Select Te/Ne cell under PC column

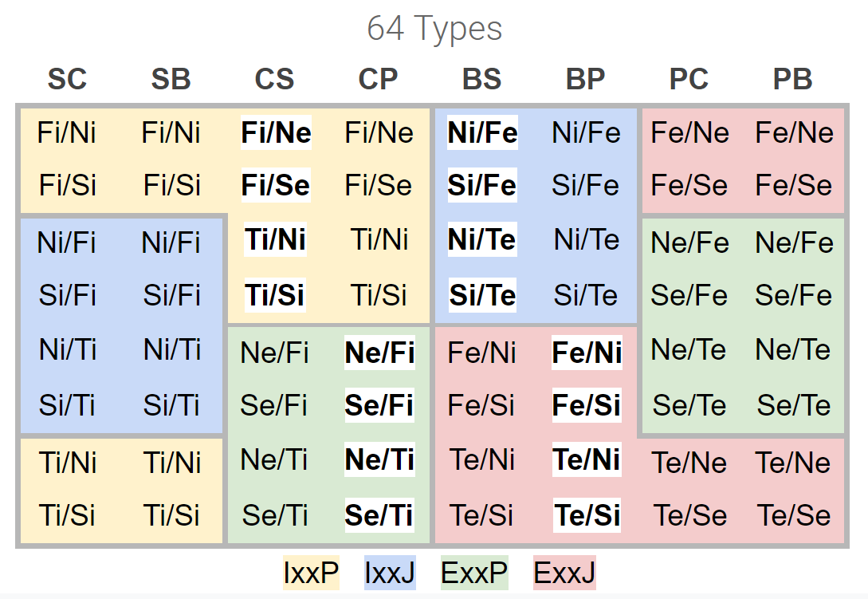click(x=689, y=463)
